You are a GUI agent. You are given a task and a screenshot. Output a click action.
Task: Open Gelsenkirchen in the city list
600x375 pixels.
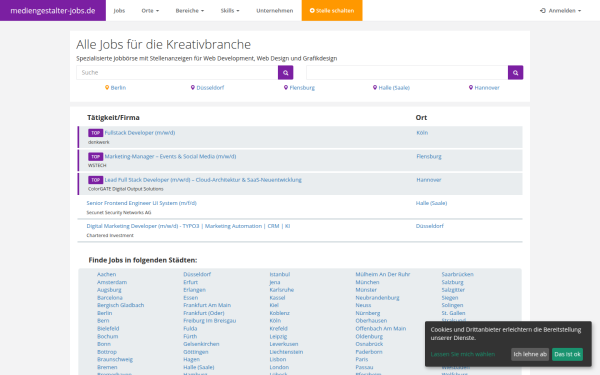click(x=201, y=344)
